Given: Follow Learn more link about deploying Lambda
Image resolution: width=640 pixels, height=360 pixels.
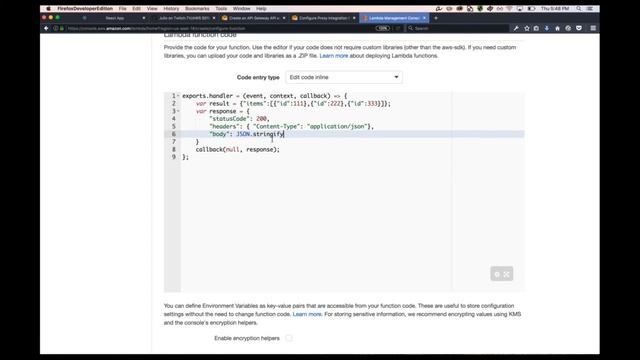Looking at the screenshot, I should (333, 56).
